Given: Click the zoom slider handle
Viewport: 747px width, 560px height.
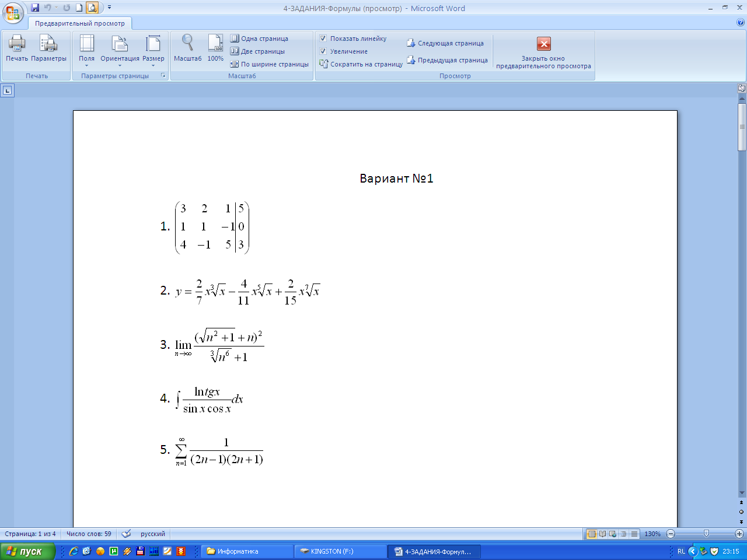Looking at the screenshot, I should (706, 534).
